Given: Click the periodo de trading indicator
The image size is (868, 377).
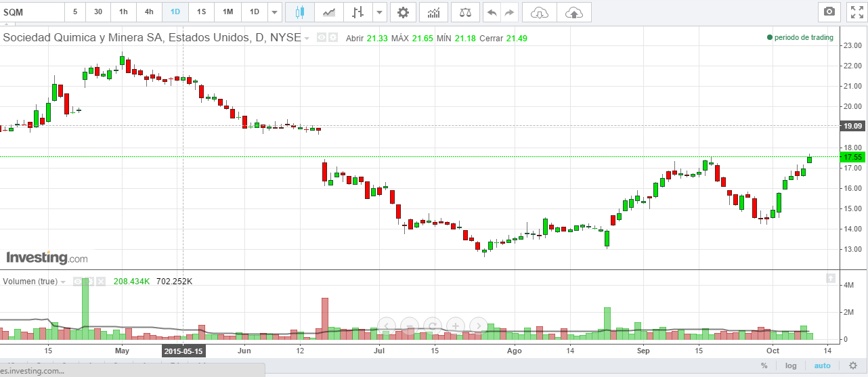Looking at the screenshot, I should [x=800, y=38].
